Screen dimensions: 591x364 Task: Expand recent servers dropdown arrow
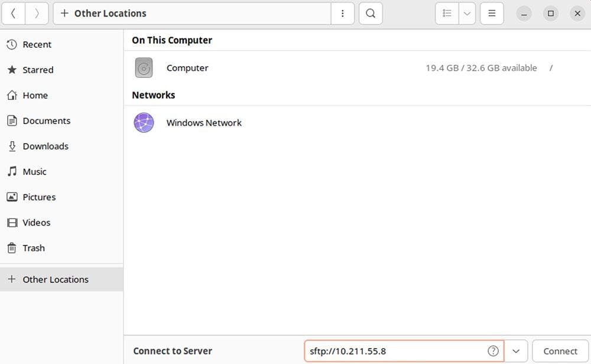[x=516, y=351]
